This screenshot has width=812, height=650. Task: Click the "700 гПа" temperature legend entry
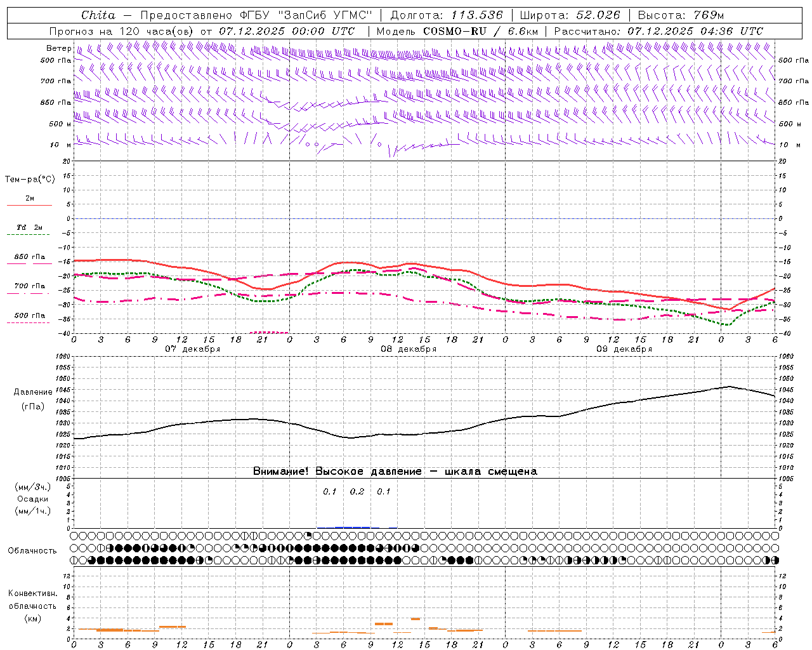coord(29,286)
